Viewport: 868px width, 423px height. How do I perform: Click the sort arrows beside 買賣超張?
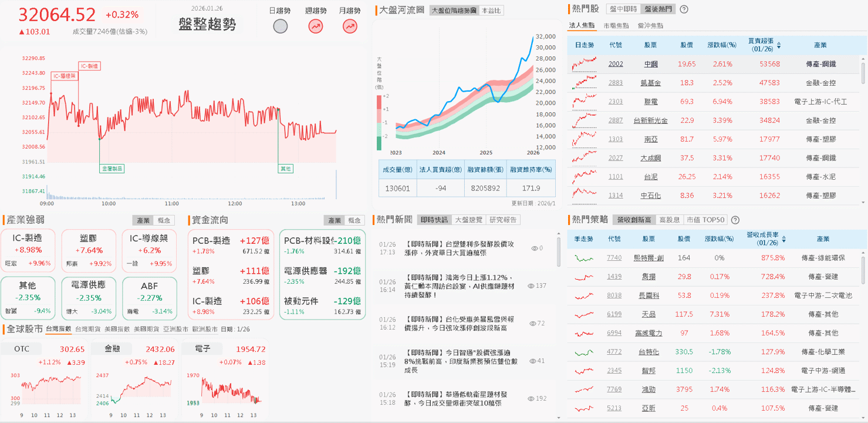[x=779, y=45]
